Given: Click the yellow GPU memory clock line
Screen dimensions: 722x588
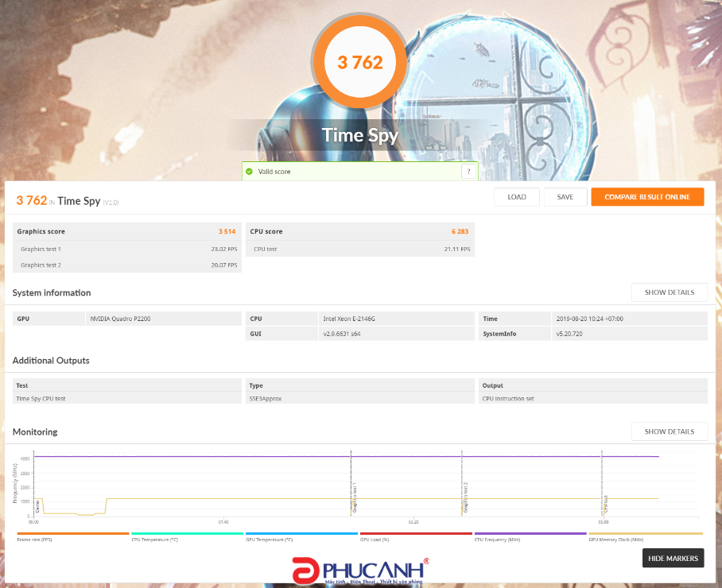Looking at the screenshot, I should point(346,499).
